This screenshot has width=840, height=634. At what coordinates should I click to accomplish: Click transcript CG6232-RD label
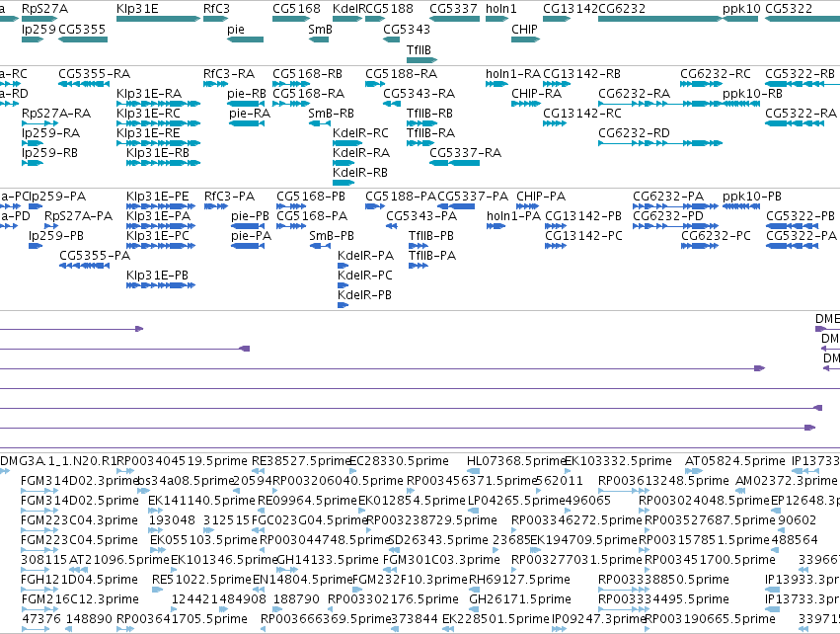(x=634, y=133)
